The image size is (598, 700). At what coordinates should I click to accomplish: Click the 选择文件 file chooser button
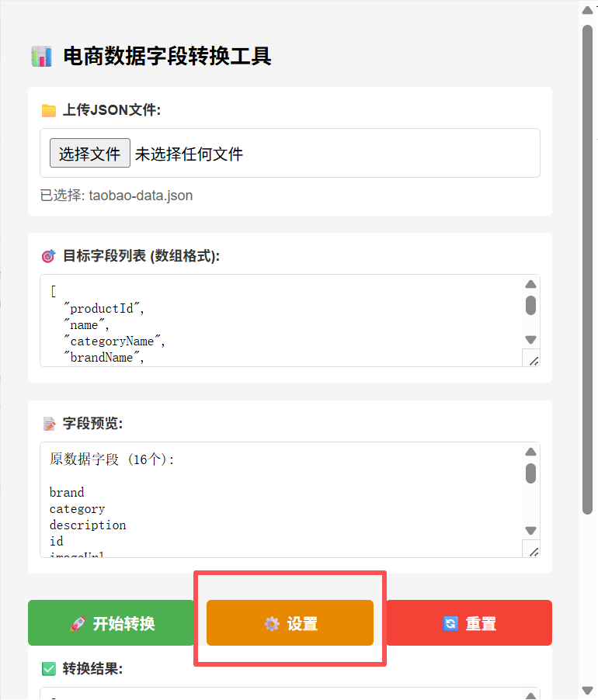tap(90, 153)
